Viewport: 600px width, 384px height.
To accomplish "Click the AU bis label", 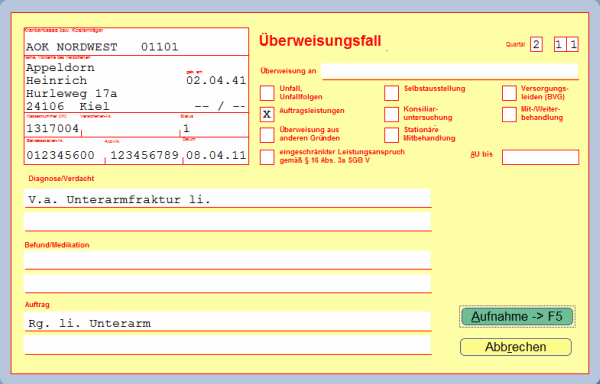I will point(481,155).
